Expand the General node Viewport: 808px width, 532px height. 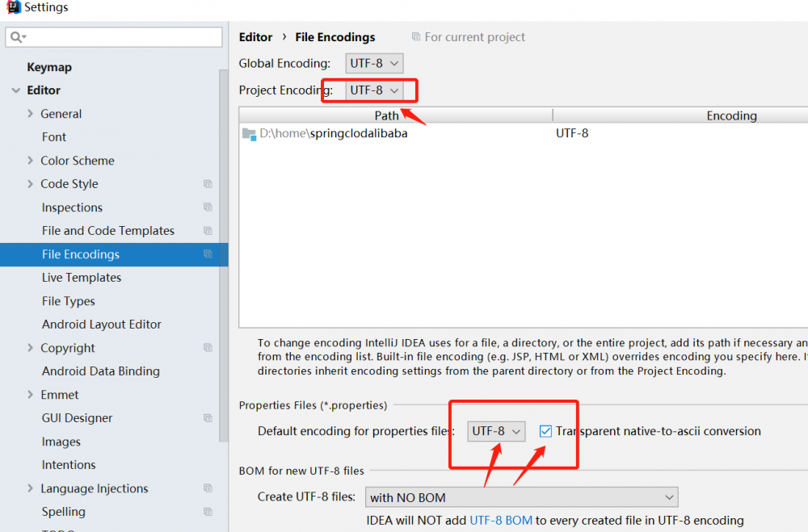pyautogui.click(x=30, y=113)
